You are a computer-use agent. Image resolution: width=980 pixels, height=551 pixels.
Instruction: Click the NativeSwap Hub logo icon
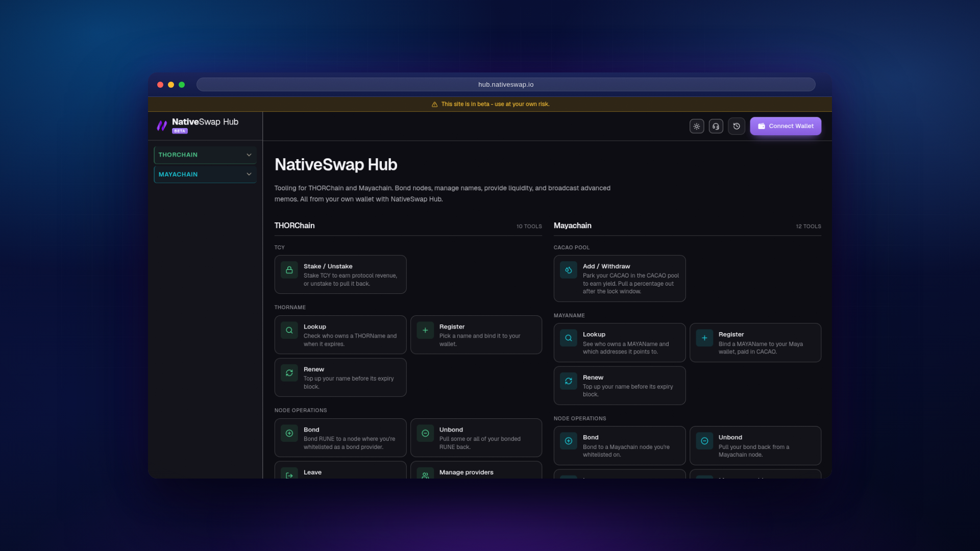[x=162, y=126]
